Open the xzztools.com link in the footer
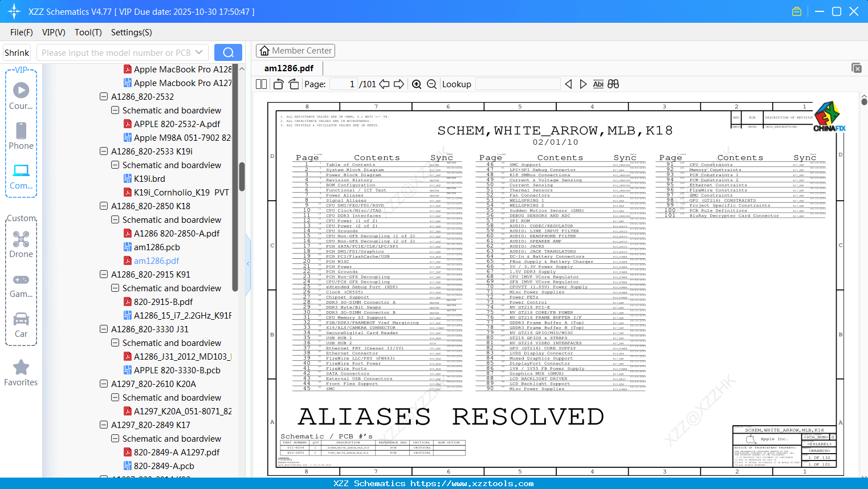 coord(472,483)
